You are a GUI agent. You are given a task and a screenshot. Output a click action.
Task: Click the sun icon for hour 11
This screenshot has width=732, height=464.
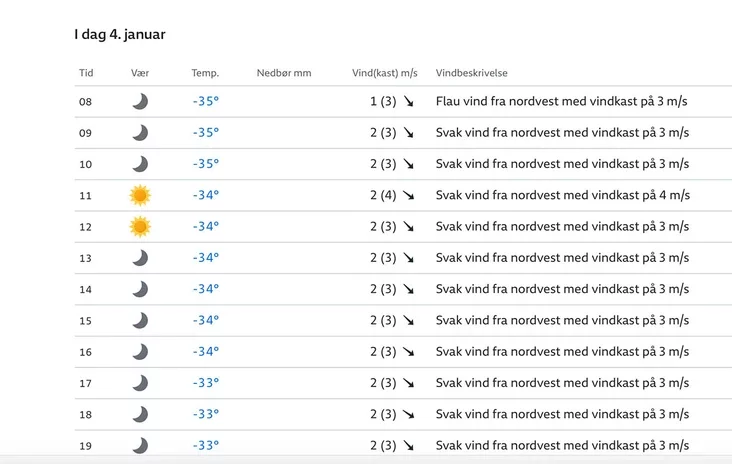tap(140, 195)
